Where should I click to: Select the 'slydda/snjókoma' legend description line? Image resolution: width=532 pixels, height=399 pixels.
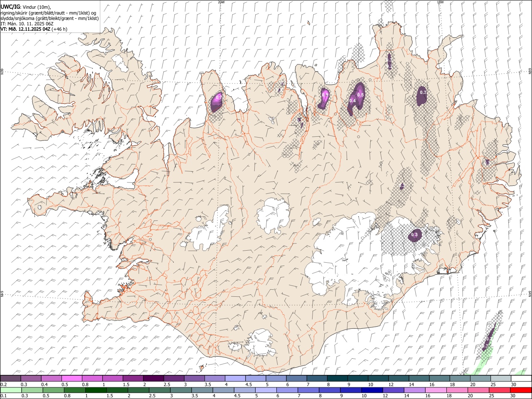pos(49,18)
